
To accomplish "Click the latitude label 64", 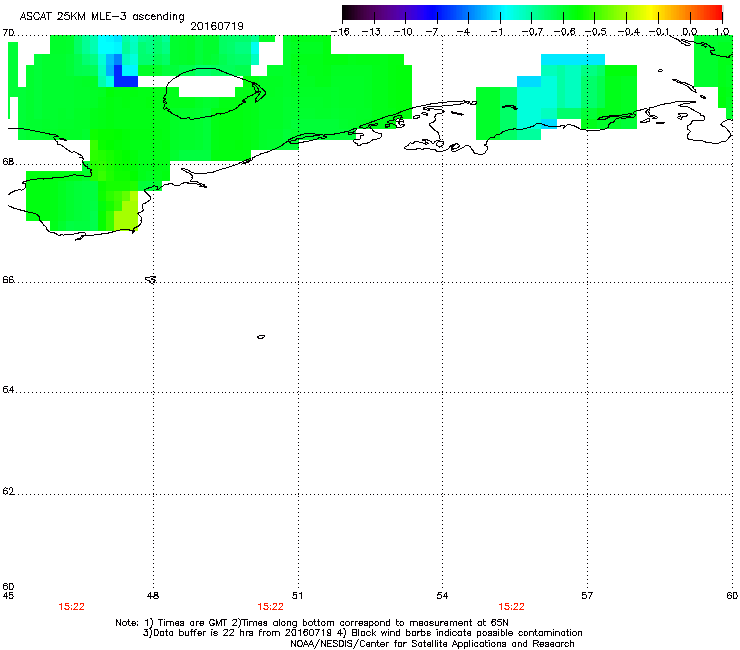I will point(8,390).
